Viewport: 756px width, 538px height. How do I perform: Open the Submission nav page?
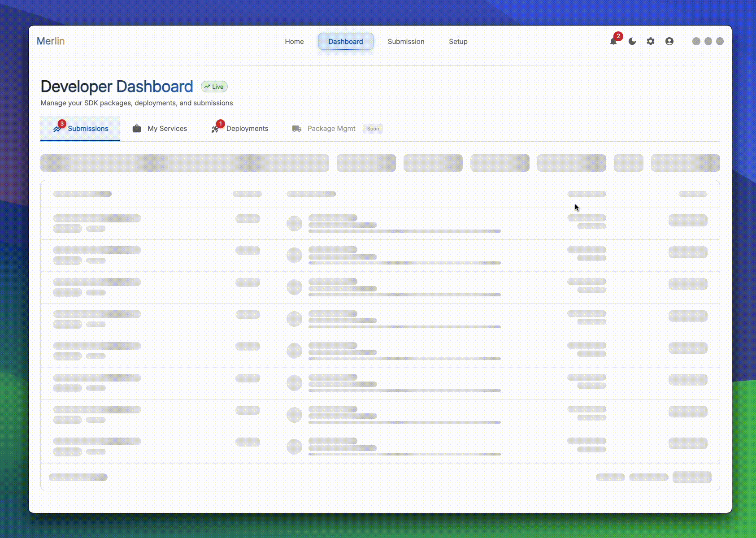click(406, 41)
